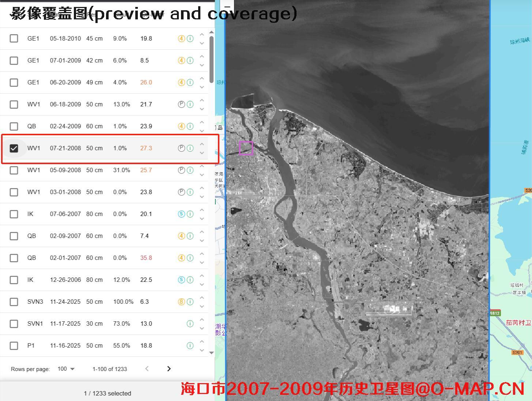Click info icon for QB 02-01-2007 row
532x401 pixels.
(x=190, y=258)
